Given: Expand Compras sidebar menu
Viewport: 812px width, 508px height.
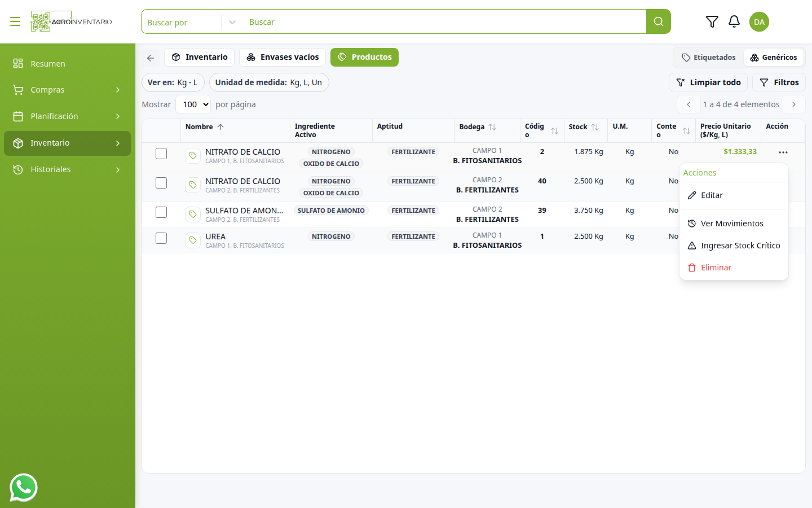Looking at the screenshot, I should point(67,90).
